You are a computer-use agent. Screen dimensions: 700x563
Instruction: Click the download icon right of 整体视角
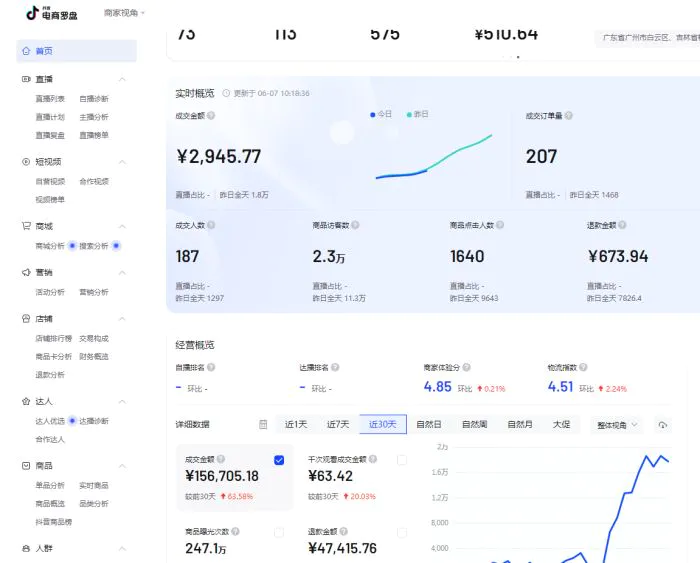(x=663, y=425)
